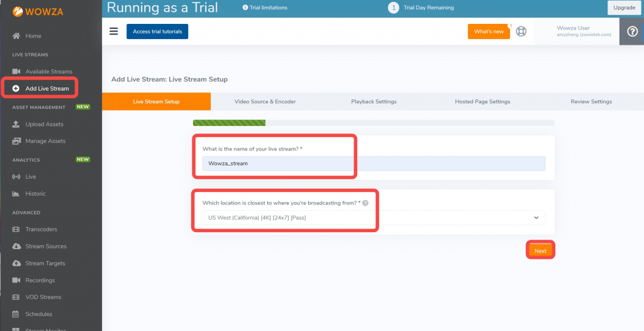This screenshot has height=331, width=644.
Task: Click the Live analytics broadcast icon
Action: coord(16,177)
